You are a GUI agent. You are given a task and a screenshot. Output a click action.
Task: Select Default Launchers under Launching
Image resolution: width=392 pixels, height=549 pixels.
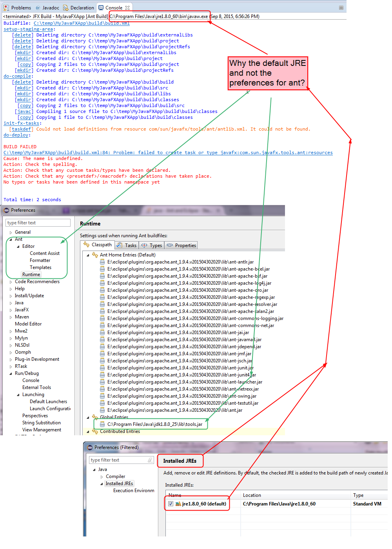coord(48,402)
